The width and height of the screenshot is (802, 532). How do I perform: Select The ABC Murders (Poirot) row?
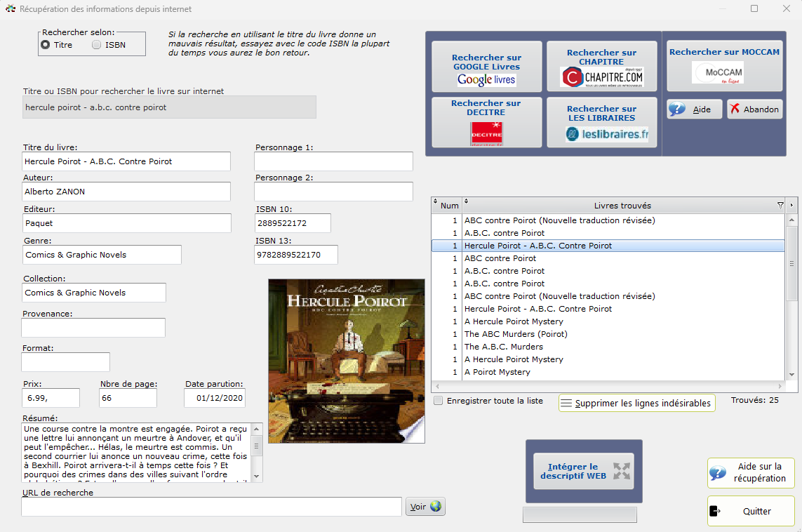(608, 334)
